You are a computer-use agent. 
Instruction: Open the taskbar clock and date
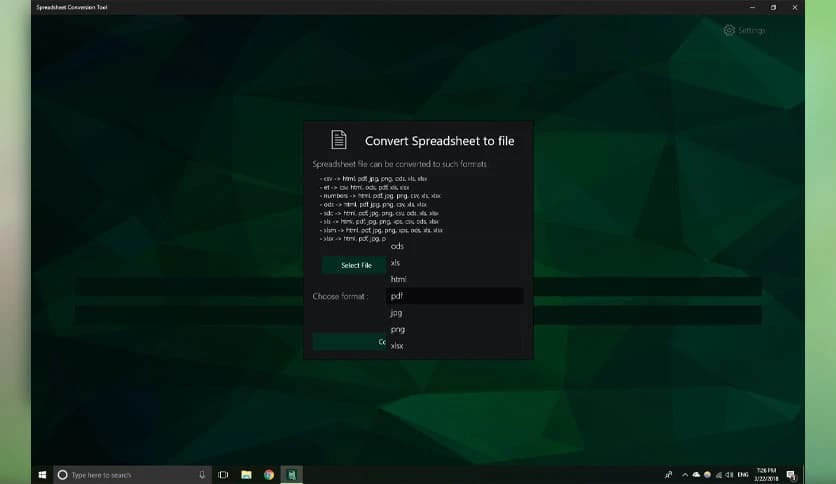[x=766, y=474]
